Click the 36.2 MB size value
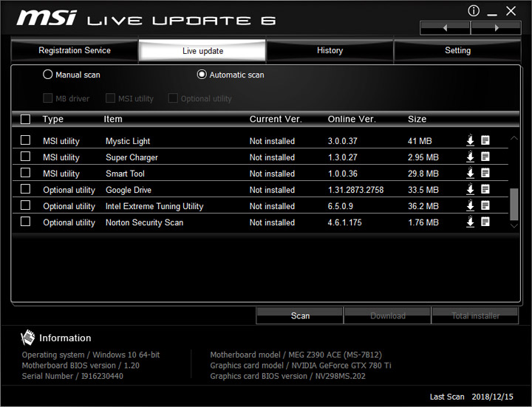Viewport: 532px width, 407px height. (x=423, y=206)
